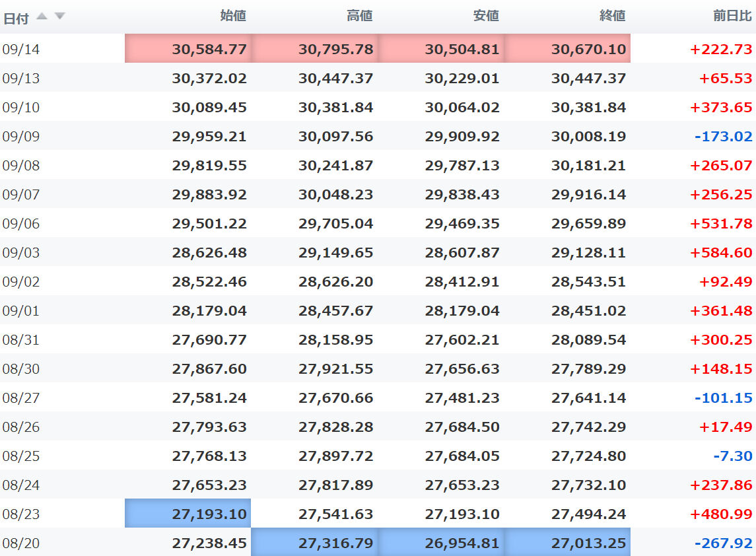The image size is (756, 556).
Task: Click the blue-highlighted low 26,954.81
Action: [x=462, y=543]
